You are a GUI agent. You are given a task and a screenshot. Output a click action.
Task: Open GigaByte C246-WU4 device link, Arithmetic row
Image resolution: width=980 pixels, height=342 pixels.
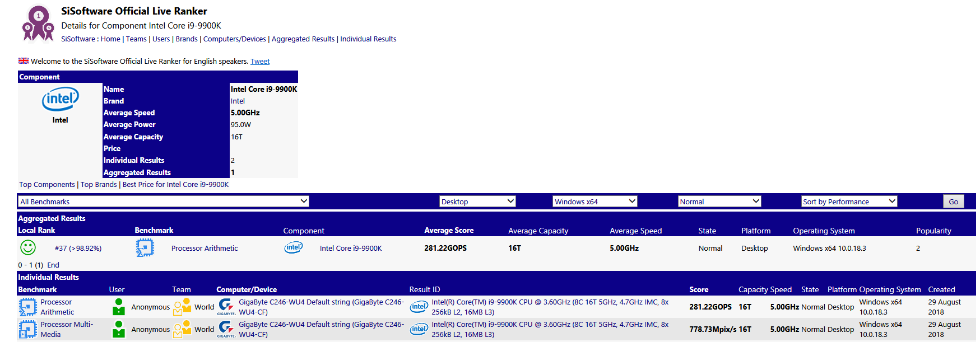point(321,307)
